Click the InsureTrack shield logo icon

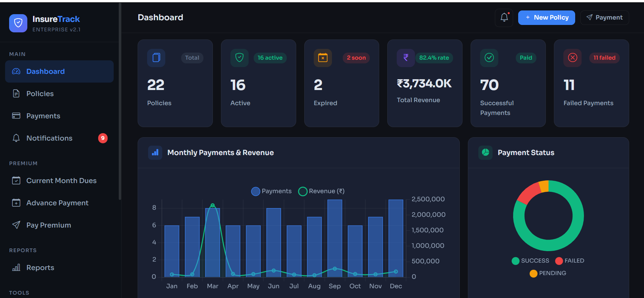18,23
